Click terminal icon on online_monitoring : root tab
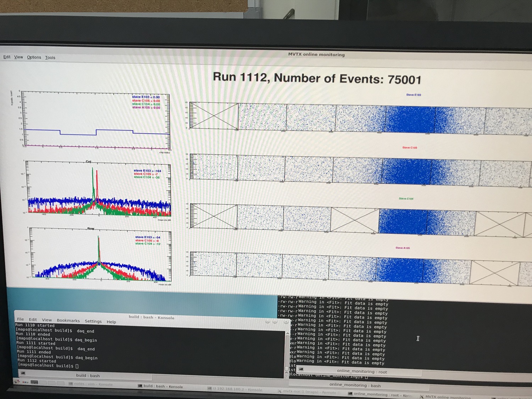This screenshot has width=532, height=399. (x=301, y=369)
